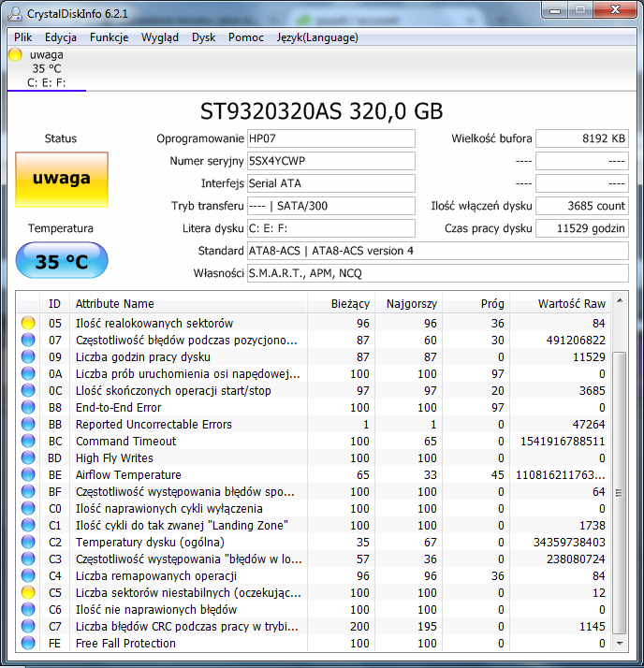Select row "Ilość nie naprawionych błędów"
The width and height of the screenshot is (644, 668).
tap(314, 609)
